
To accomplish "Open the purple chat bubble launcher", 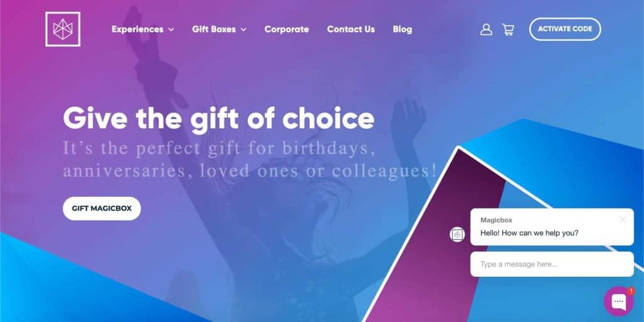I will click(x=619, y=301).
